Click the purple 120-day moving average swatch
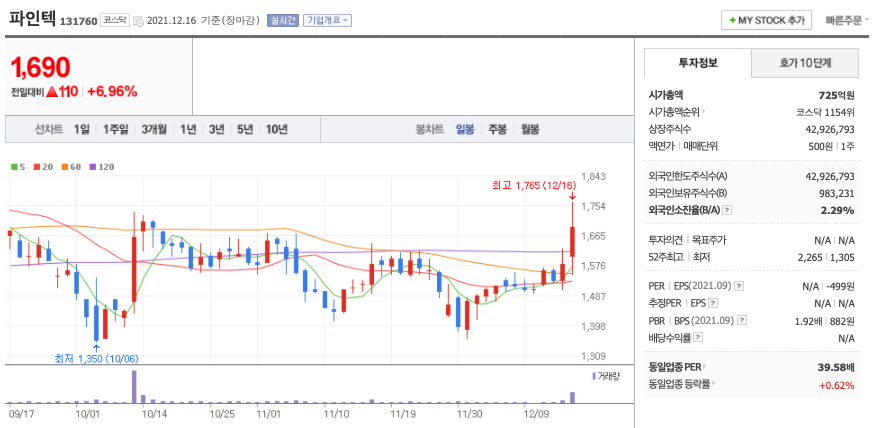 tap(93, 167)
